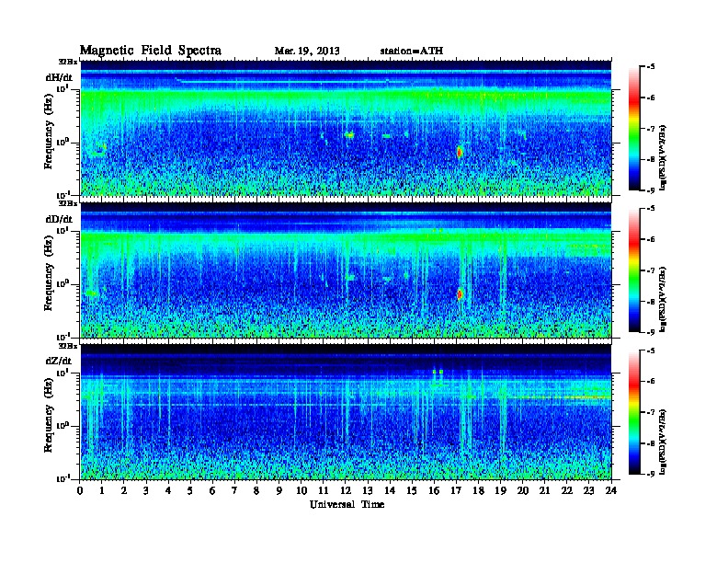Click the -5 tick on dZ/dt color scale

[651, 350]
